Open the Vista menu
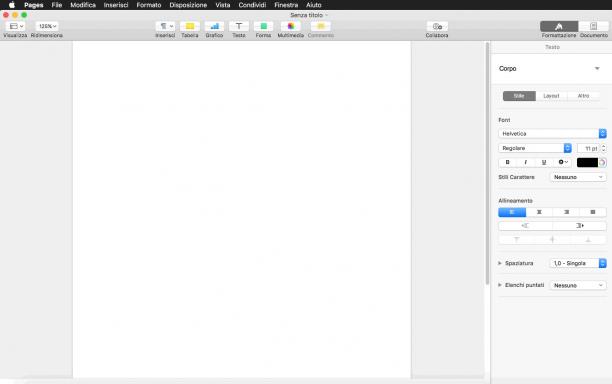The height and width of the screenshot is (384, 612). point(223,5)
